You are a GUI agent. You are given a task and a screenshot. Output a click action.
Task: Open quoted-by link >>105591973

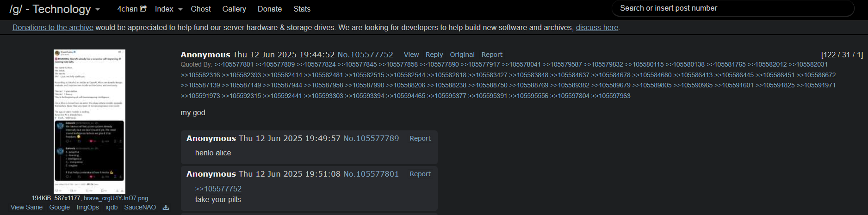pos(200,96)
